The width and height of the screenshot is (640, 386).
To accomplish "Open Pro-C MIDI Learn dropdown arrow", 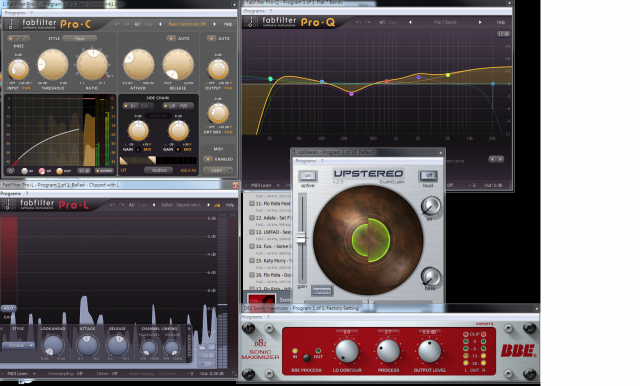I will coord(230,170).
